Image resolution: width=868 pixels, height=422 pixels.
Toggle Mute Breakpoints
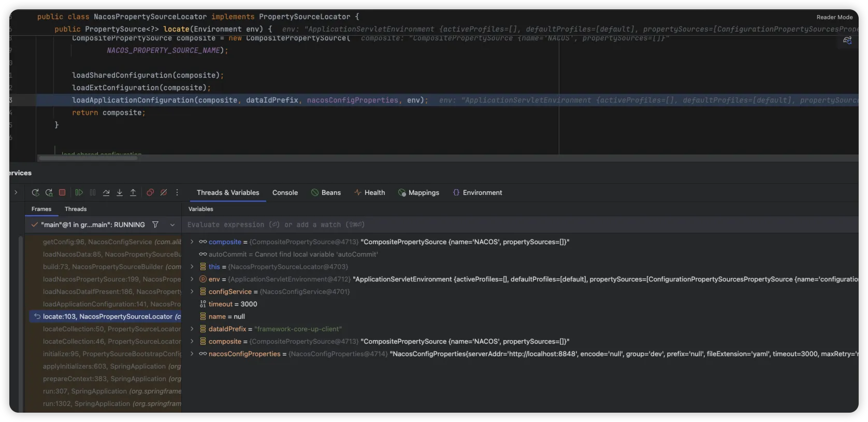[164, 193]
